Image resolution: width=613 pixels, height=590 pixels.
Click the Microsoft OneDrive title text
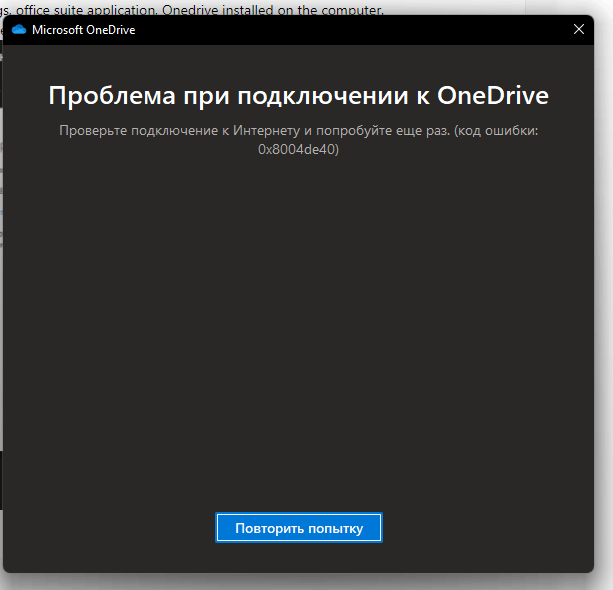tap(84, 30)
